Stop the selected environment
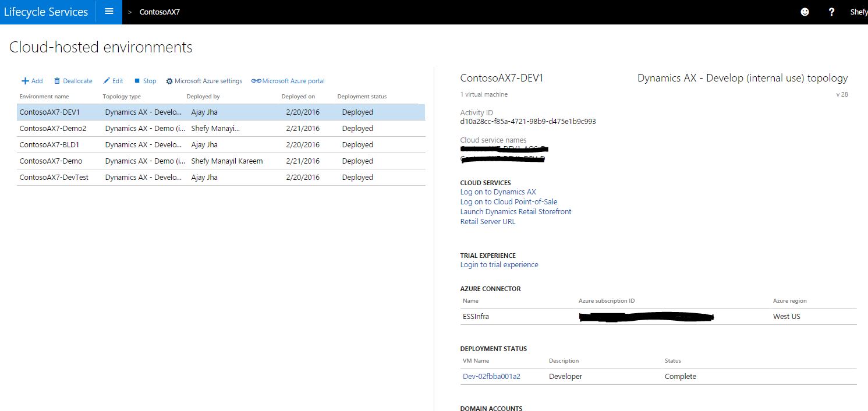868x411 pixels. coord(137,81)
